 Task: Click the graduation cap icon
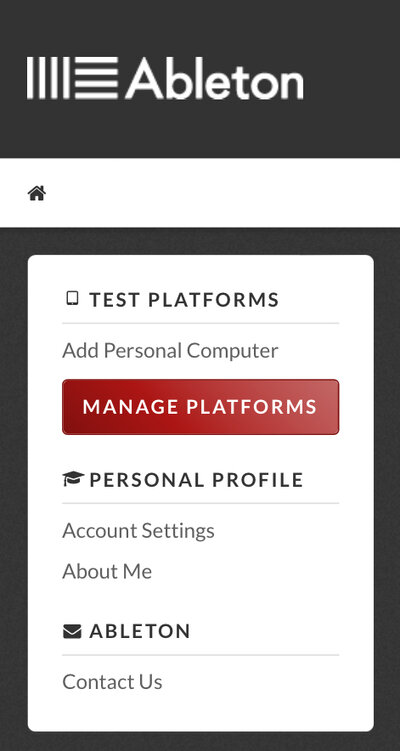[73, 478]
